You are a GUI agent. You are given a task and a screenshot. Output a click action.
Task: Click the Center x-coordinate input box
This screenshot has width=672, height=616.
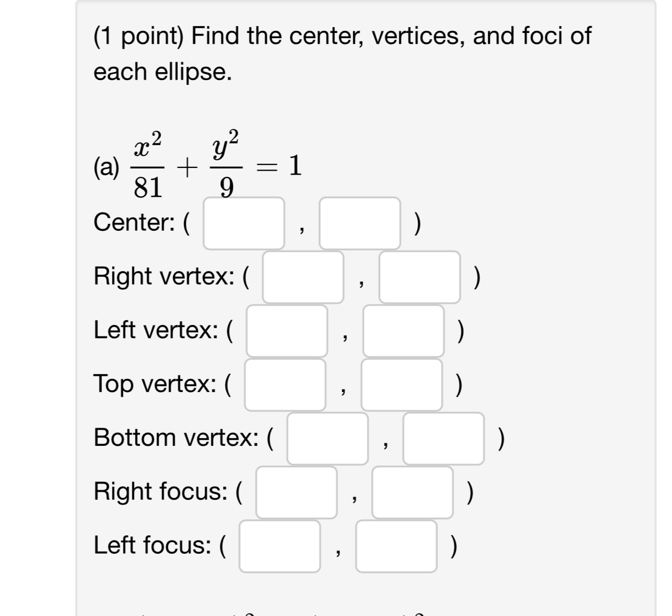[243, 222]
